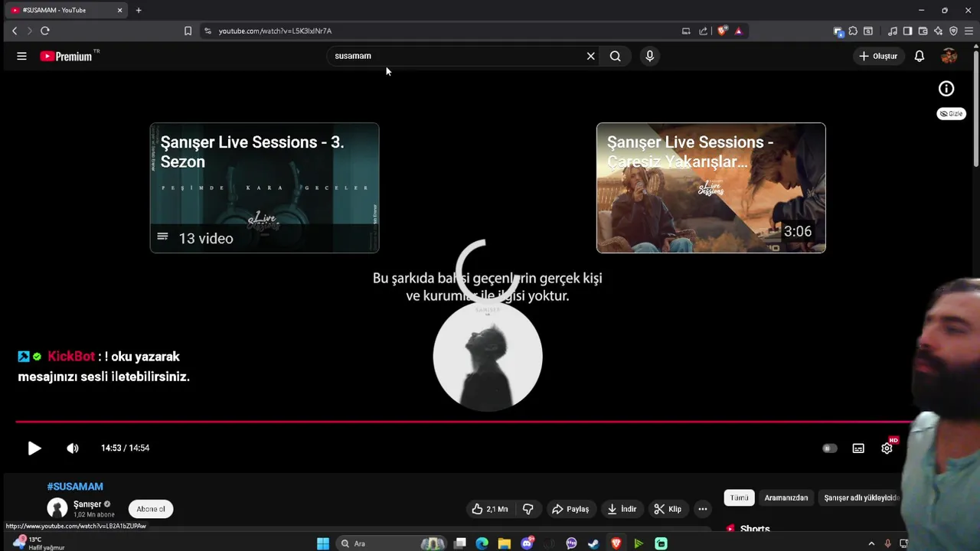Open Brave Rewards triangle icon

(738, 31)
